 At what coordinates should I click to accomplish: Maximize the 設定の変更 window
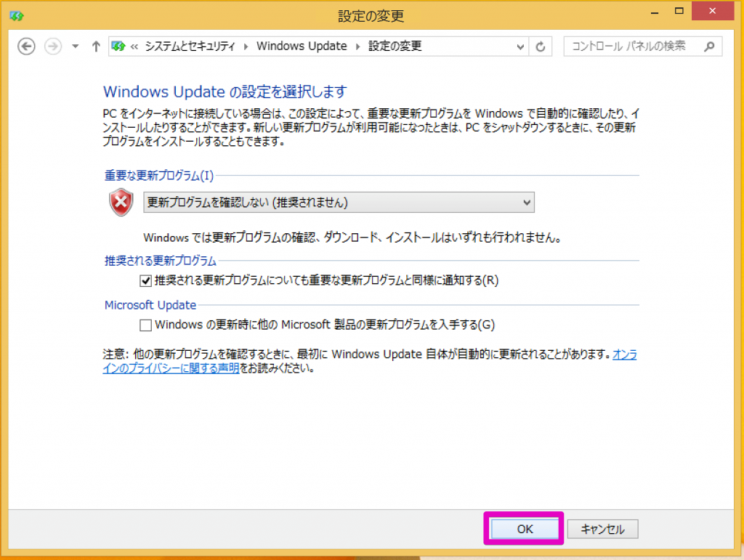tap(679, 12)
